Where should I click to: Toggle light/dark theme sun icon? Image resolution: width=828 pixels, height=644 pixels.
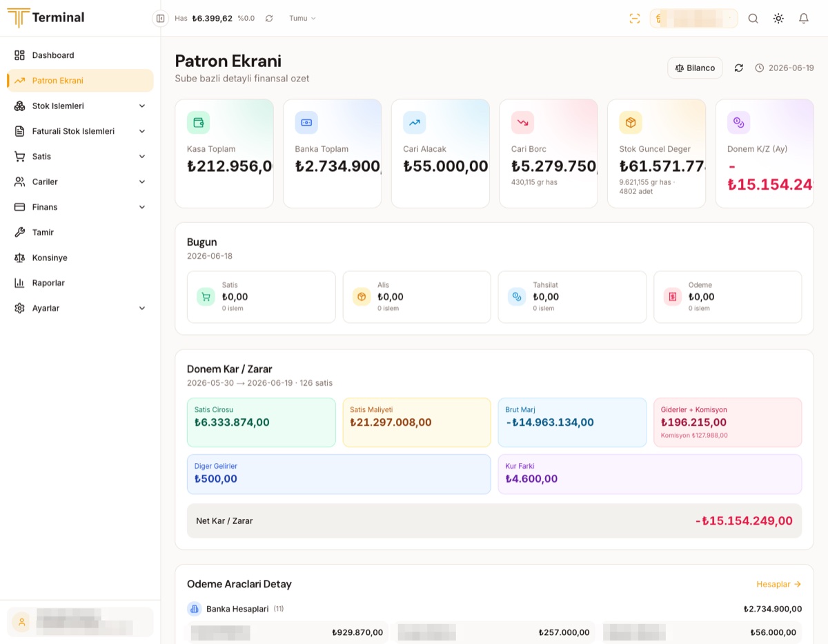tap(778, 19)
